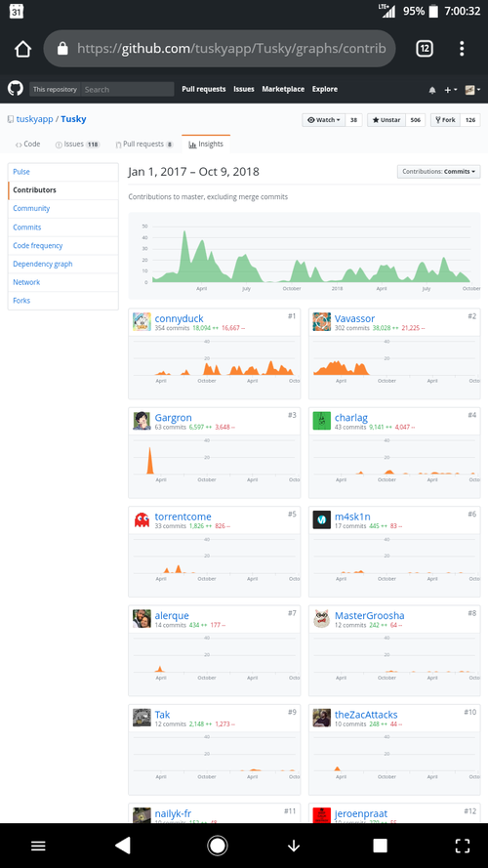Open the browser tab switcher showing 12
The height and width of the screenshot is (868, 488).
point(425,49)
